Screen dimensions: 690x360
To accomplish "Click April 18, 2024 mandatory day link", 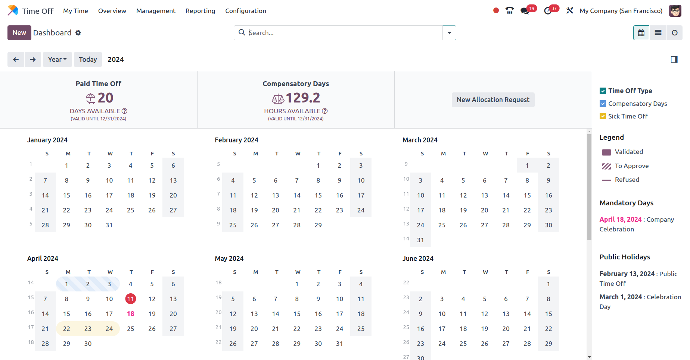I will [620, 219].
